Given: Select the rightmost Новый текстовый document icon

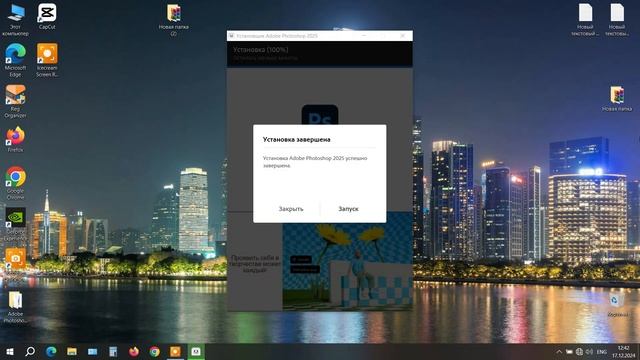Looking at the screenshot, I should click(617, 20).
